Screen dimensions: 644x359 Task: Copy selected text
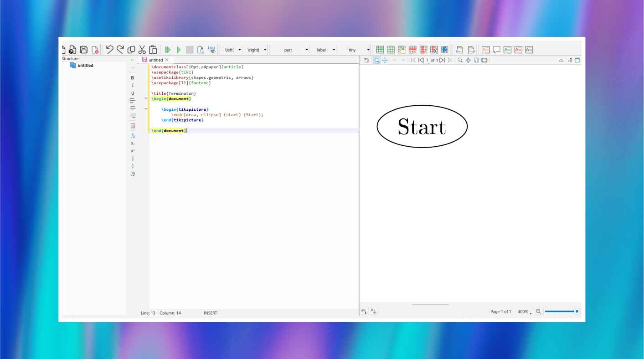(131, 50)
